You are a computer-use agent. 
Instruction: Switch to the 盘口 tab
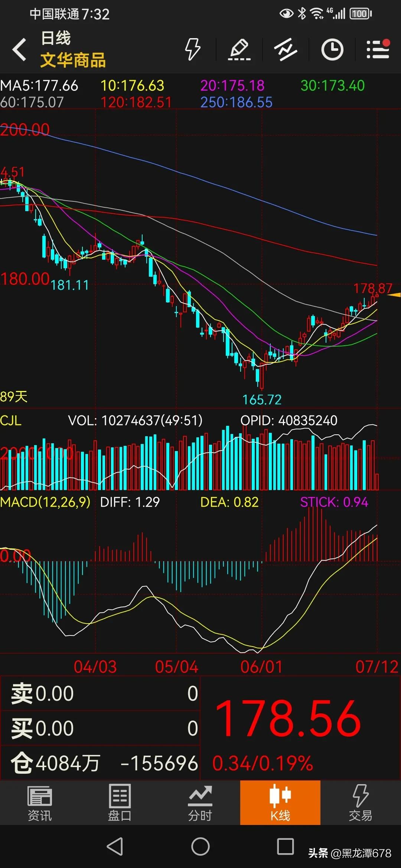coord(120,803)
